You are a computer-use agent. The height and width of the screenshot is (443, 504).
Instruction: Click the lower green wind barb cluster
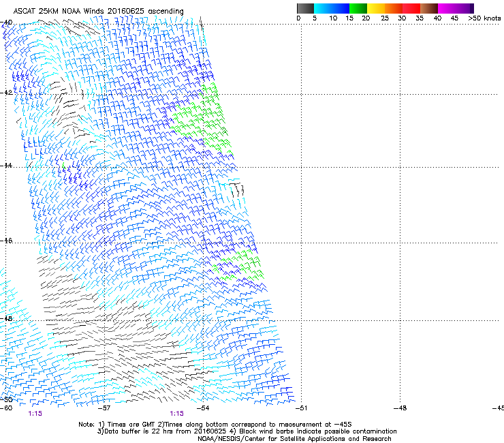tap(238, 266)
